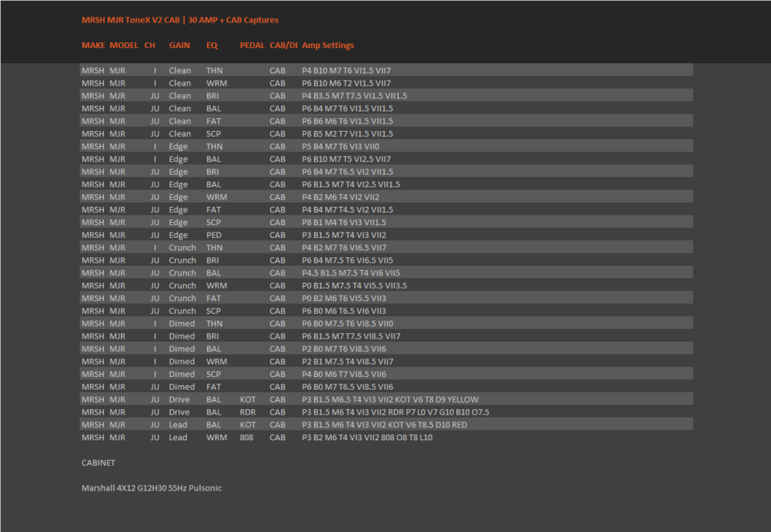Select Lead gain cell in 808 row
The image size is (771, 532).
point(178,438)
